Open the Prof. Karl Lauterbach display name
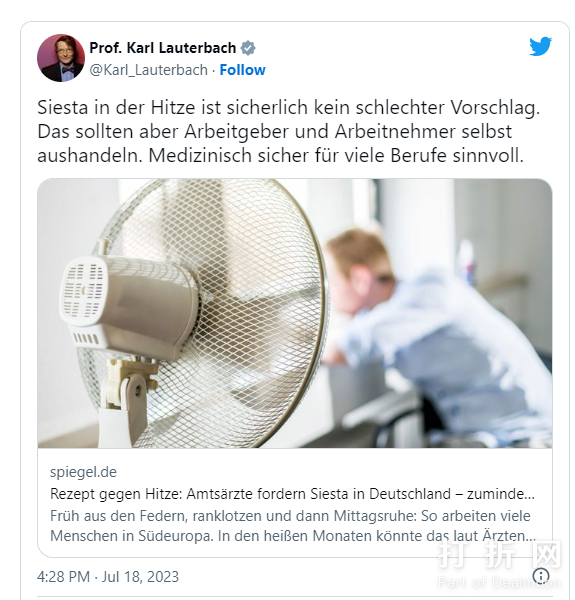 pos(163,48)
